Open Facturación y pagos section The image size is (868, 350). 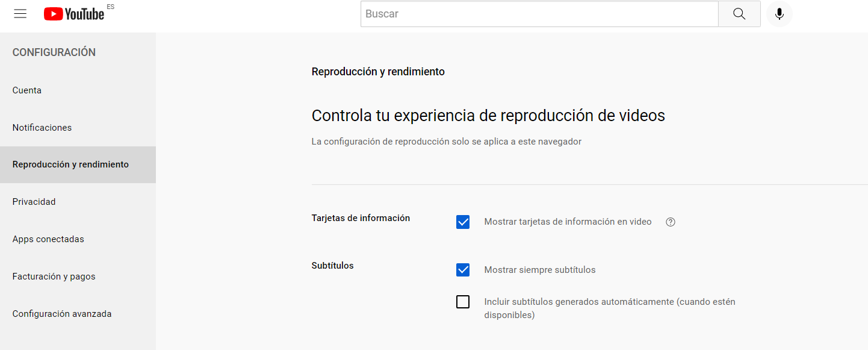tap(78, 277)
